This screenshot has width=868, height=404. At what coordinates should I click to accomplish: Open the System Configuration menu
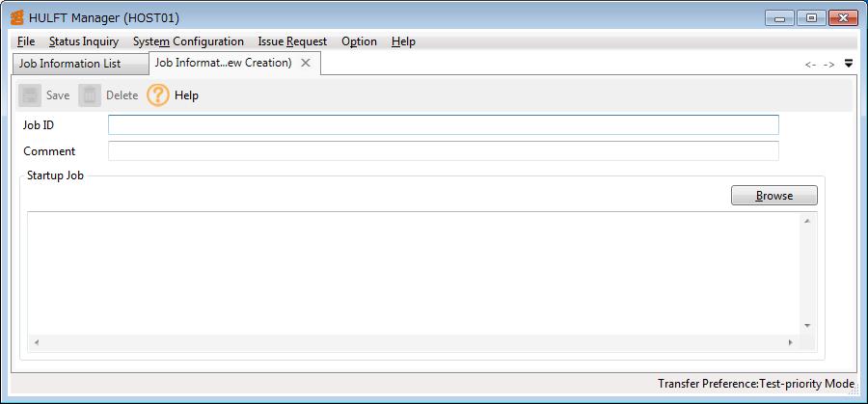[x=188, y=41]
